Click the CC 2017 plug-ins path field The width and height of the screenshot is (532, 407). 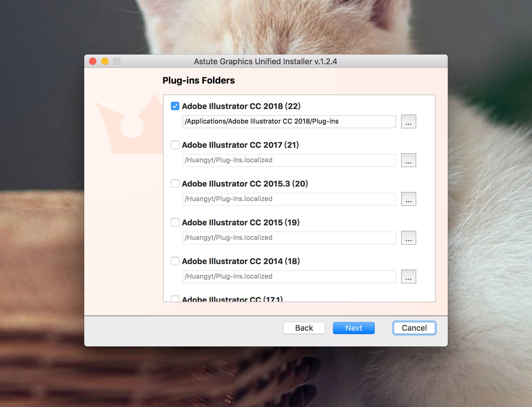pos(289,160)
